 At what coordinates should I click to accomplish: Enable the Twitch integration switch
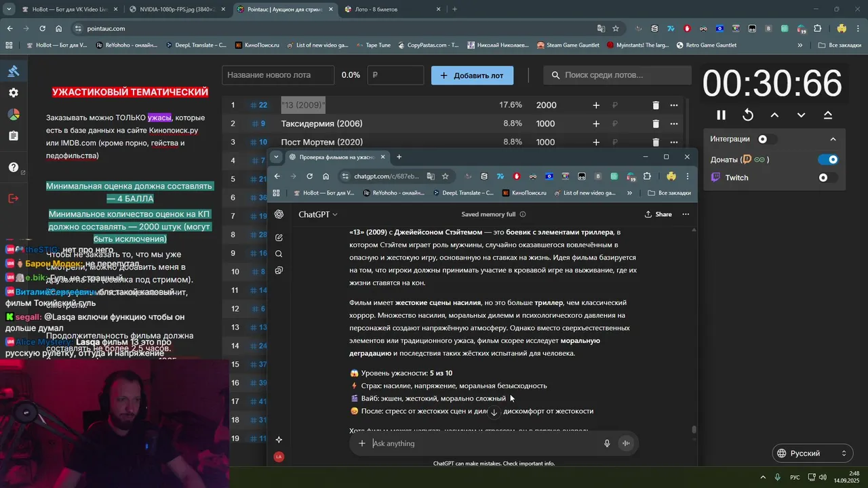(x=827, y=178)
